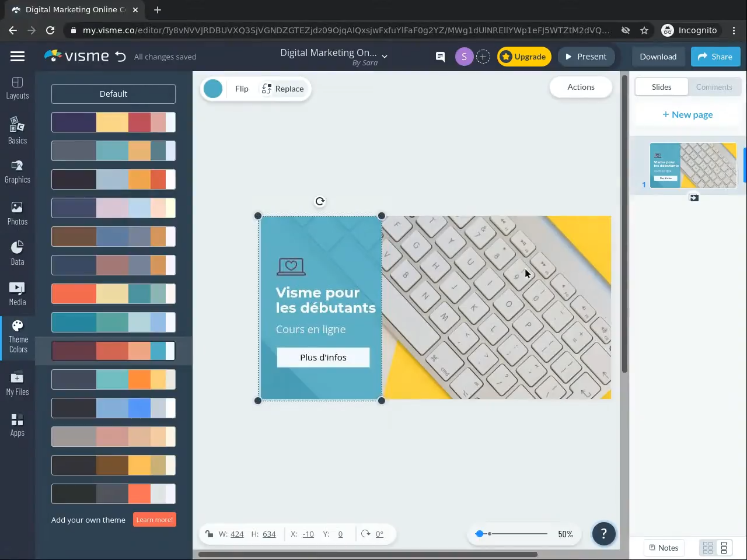Edit the height value 634
Screen dimensions: 747x560
click(269, 534)
